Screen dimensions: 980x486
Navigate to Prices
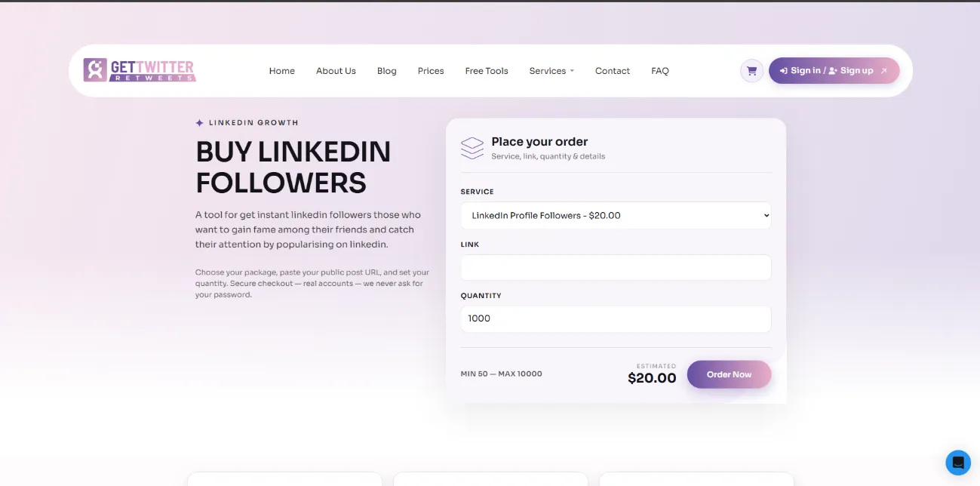pos(431,71)
